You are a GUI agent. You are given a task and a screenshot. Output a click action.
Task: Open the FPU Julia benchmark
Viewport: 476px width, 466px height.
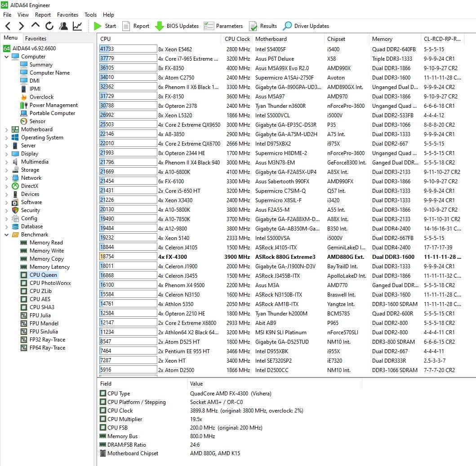click(40, 315)
